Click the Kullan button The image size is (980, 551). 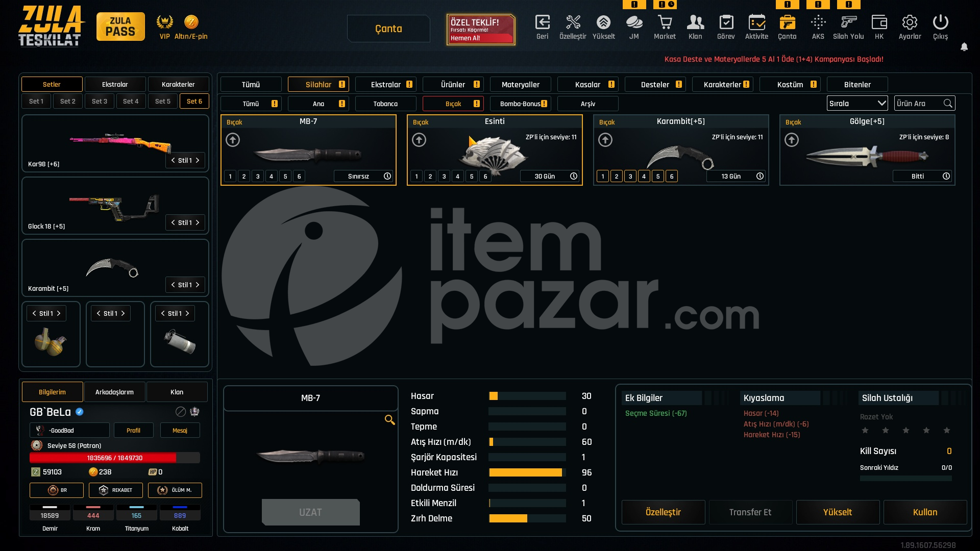[925, 512]
